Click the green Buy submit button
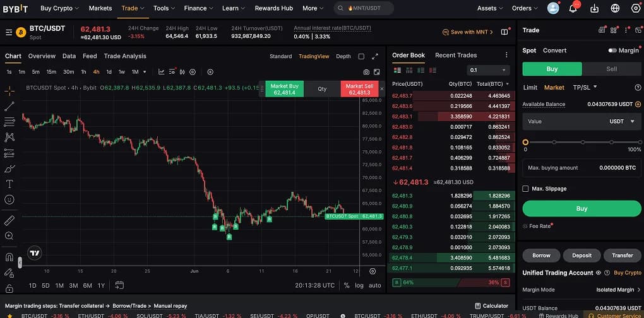The image size is (644, 318). 581,208
